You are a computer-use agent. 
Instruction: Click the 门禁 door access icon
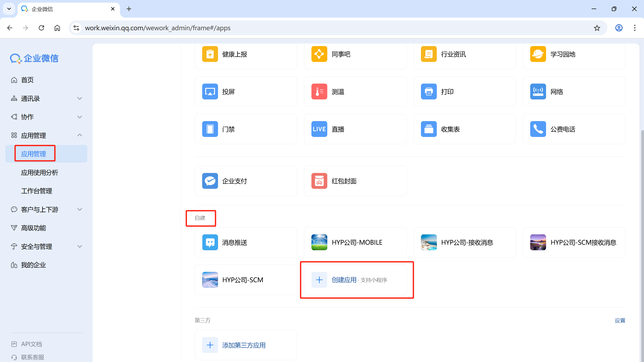(210, 129)
